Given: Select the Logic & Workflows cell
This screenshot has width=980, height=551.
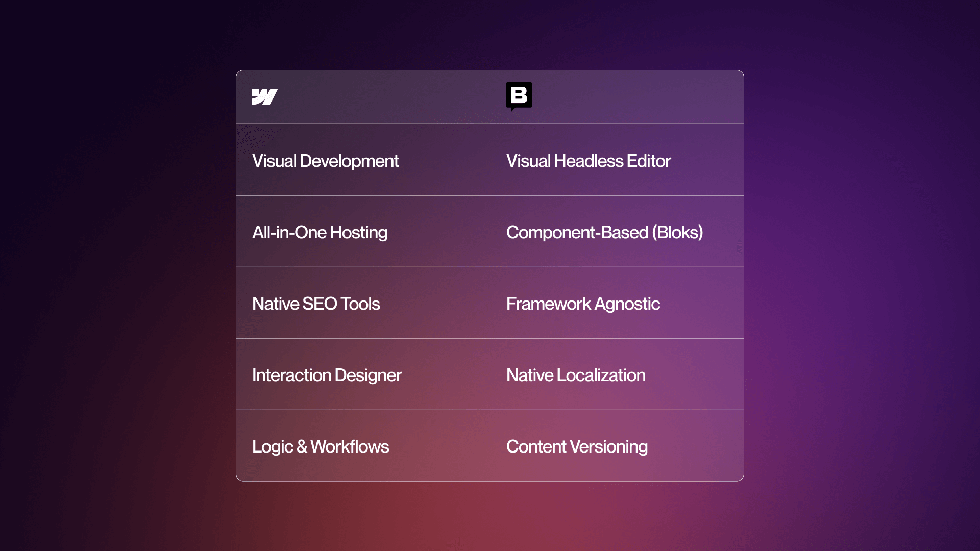Looking at the screenshot, I should (x=321, y=446).
